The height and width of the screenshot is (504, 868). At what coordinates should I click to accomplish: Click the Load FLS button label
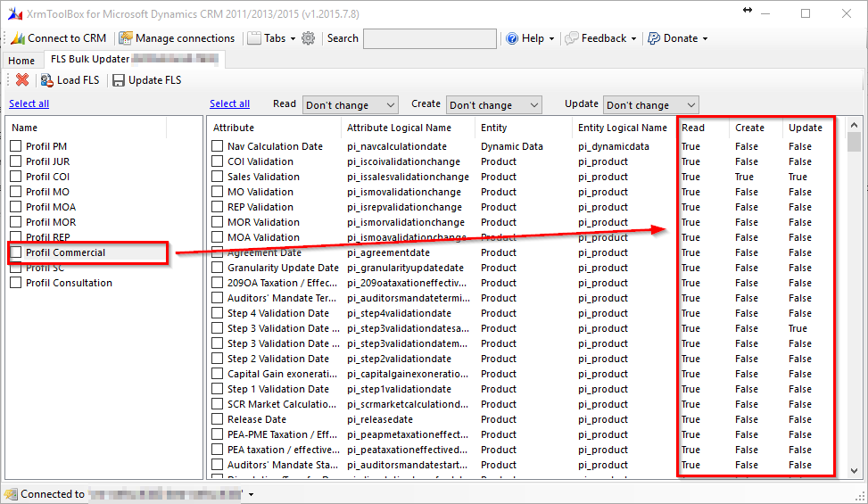tap(78, 80)
